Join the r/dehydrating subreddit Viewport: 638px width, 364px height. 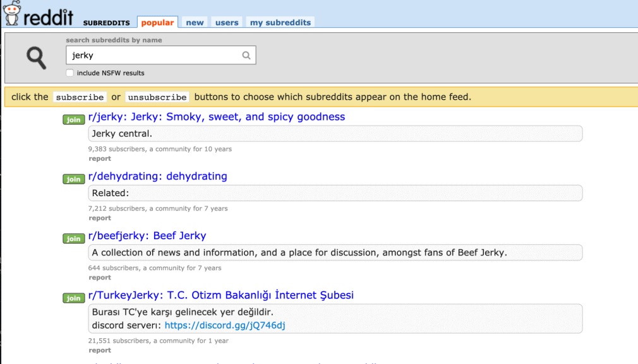point(74,179)
